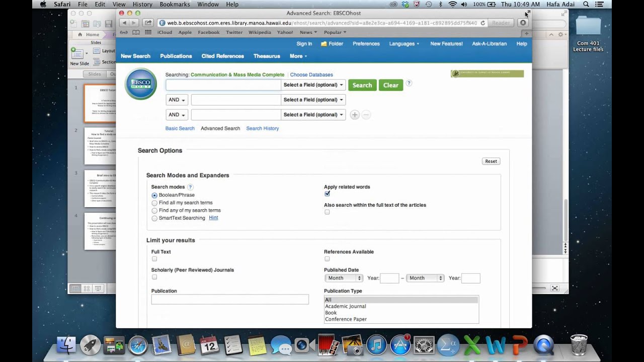The height and width of the screenshot is (362, 644).
Task: Add a search row with plus button
Action: pos(355,115)
